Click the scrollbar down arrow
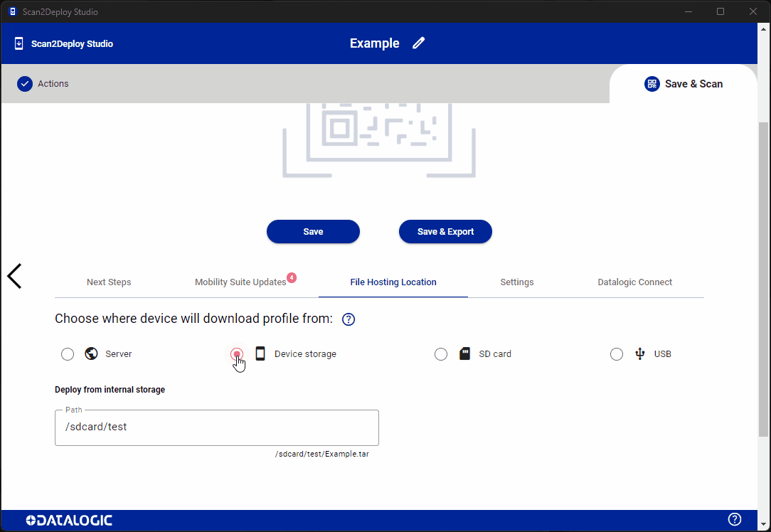Screen dimensions: 771x532 tap(763, 525)
